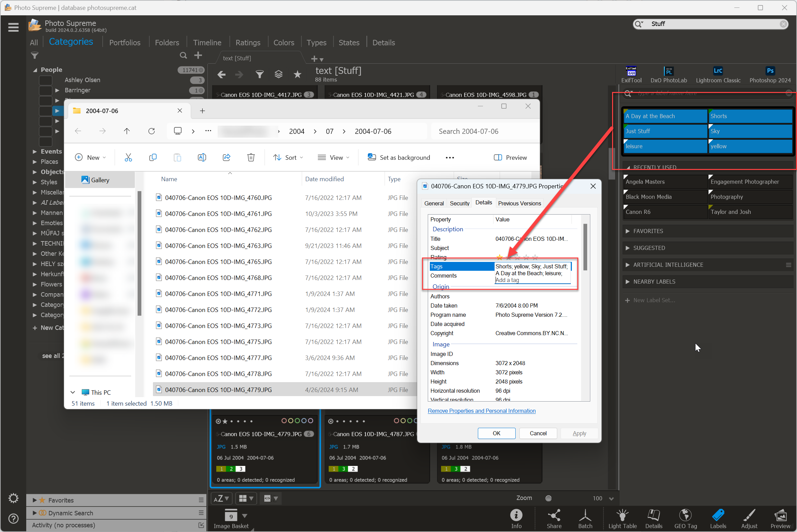Click Remove Properties and Personal Information link
The image size is (797, 532).
(x=482, y=411)
